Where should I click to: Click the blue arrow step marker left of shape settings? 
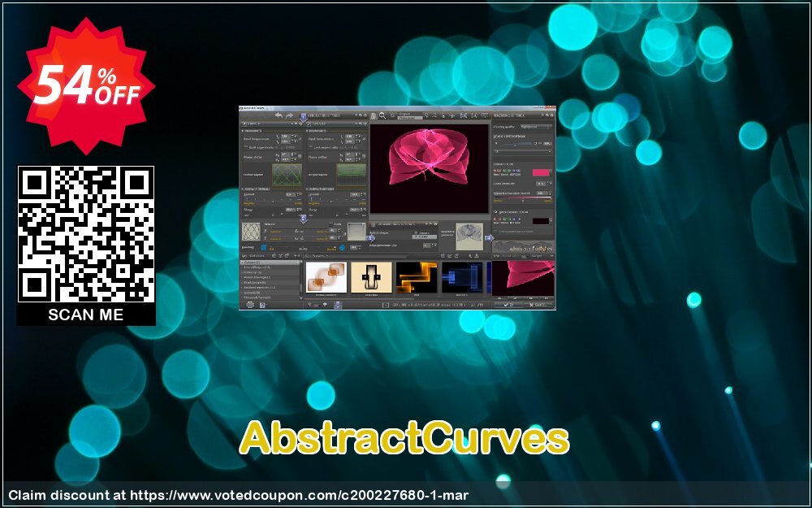coord(370,238)
